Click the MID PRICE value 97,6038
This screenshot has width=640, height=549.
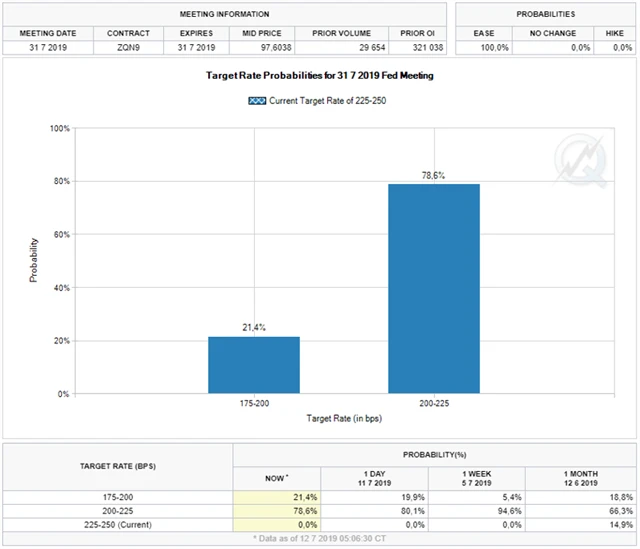point(263,48)
